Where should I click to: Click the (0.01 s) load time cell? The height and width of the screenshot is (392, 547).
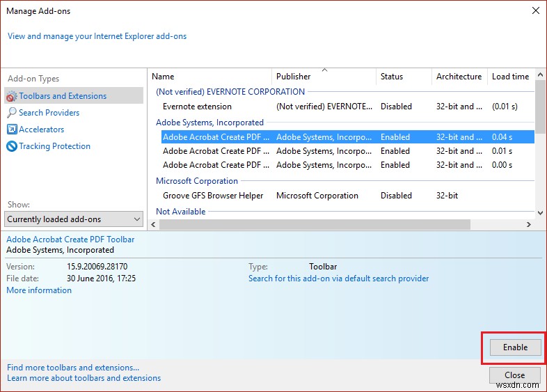(x=505, y=107)
